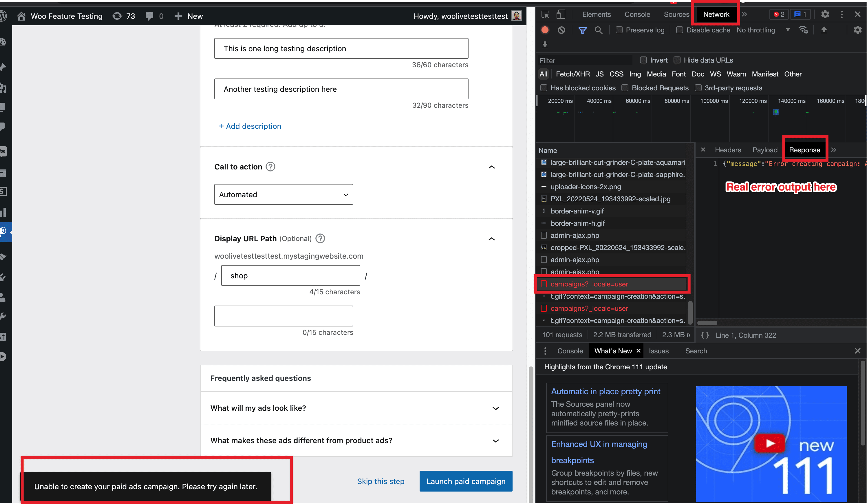Select the inspect element cursor in DevTools
Image resolution: width=867 pixels, height=504 pixels.
coord(545,14)
